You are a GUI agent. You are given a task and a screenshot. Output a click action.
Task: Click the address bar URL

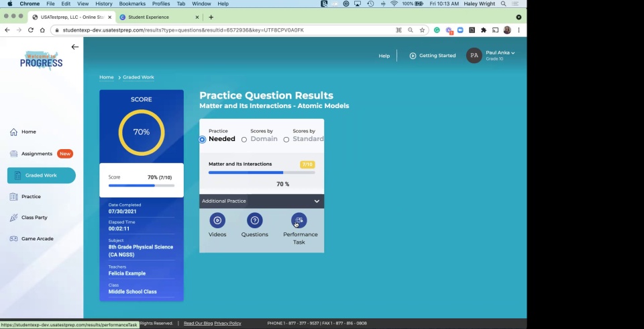[183, 30]
